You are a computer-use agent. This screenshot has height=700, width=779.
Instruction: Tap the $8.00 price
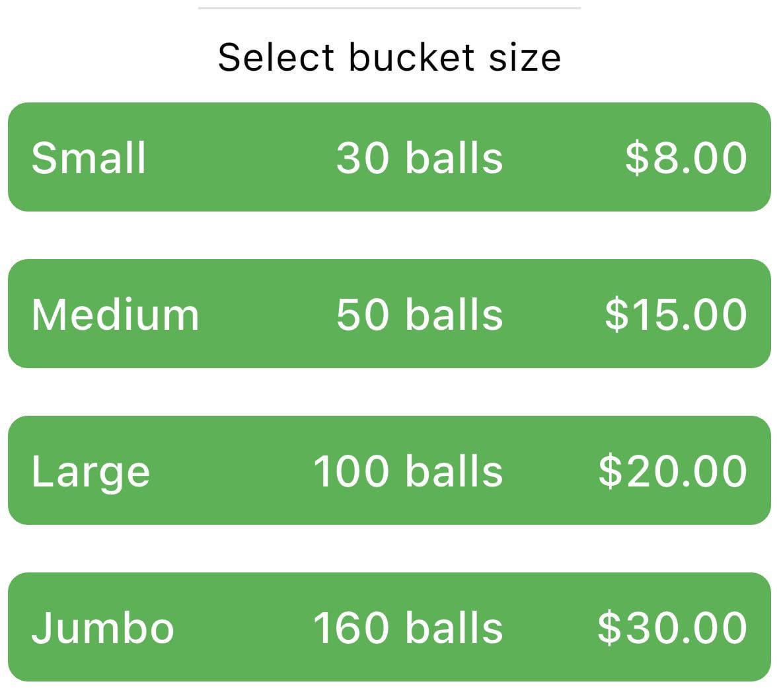click(x=686, y=159)
